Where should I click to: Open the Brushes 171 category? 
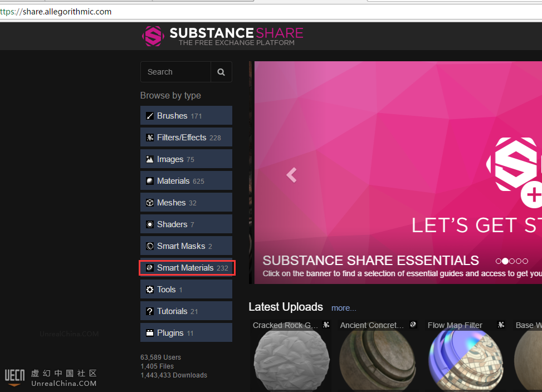[x=186, y=115]
